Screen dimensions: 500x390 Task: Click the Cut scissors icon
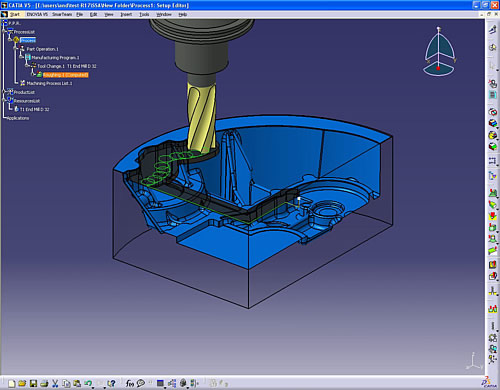coord(55,383)
